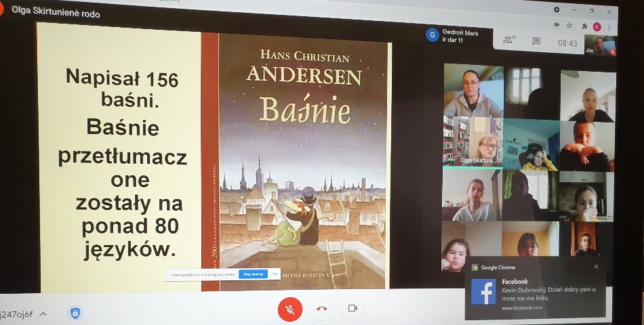This screenshot has width=644, height=325.
Task: Click the Facebook logo in the notification
Action: click(x=483, y=292)
